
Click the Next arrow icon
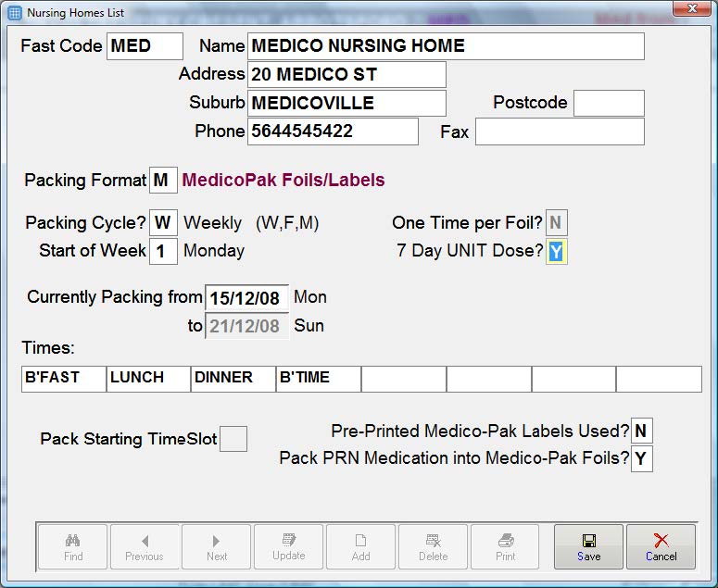[216, 542]
